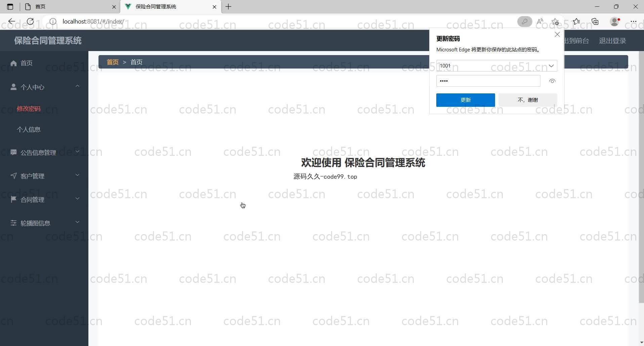Open browser Settings and more menu
Viewport: 644px width, 346px height.
(x=634, y=21)
